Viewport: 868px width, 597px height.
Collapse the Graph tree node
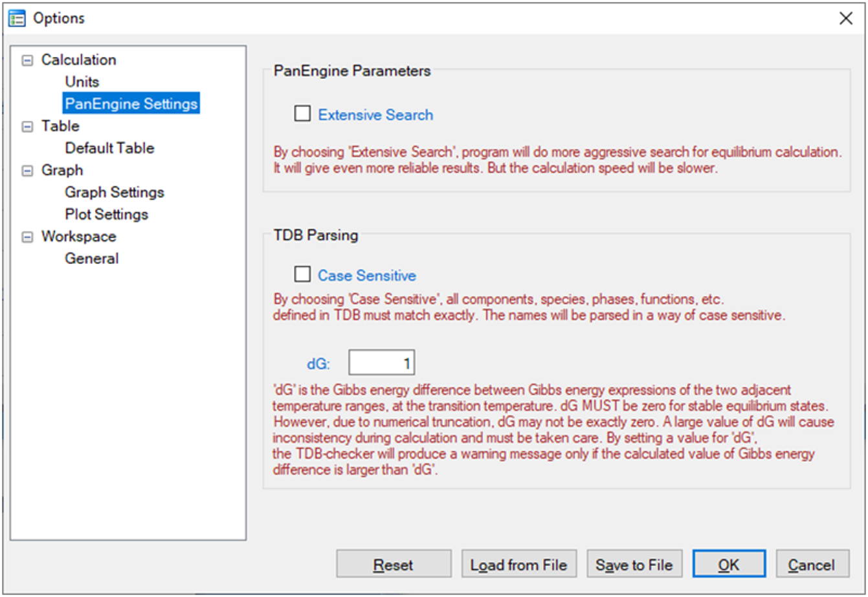pyautogui.click(x=27, y=171)
